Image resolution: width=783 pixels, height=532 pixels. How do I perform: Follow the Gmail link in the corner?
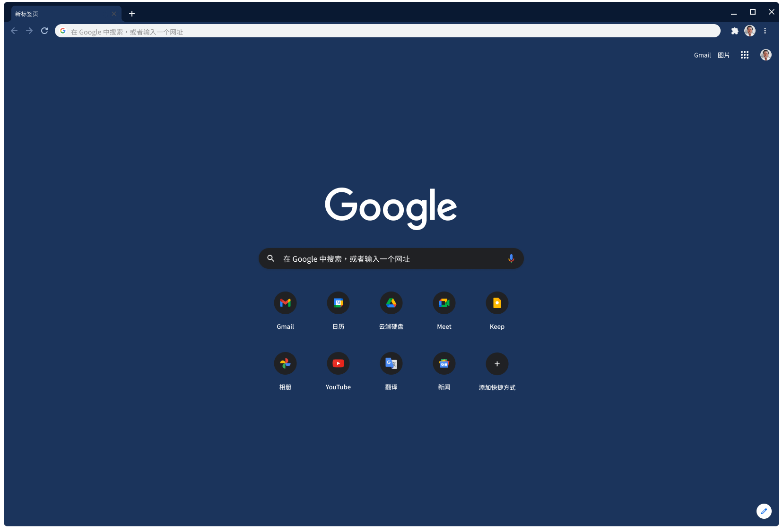pos(702,55)
